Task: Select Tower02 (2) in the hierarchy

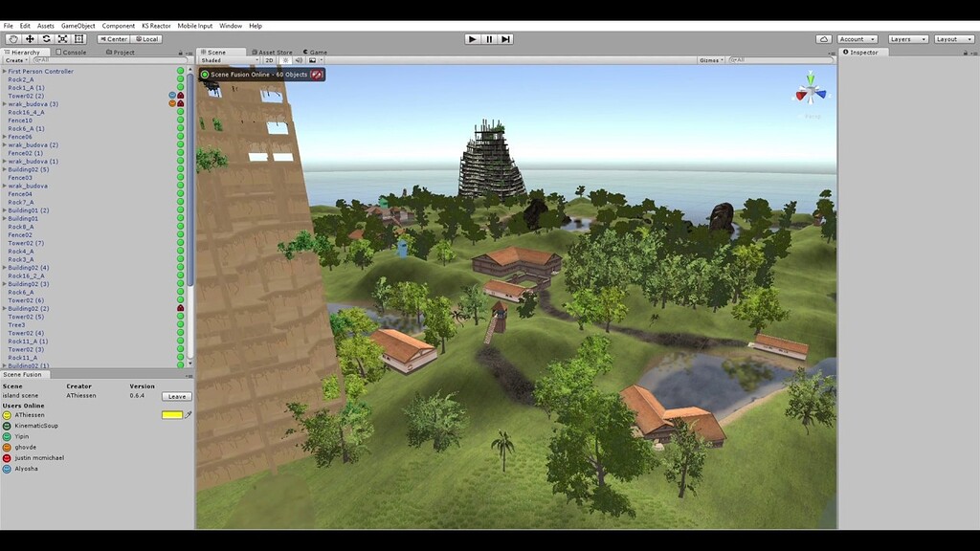Action: point(27,96)
